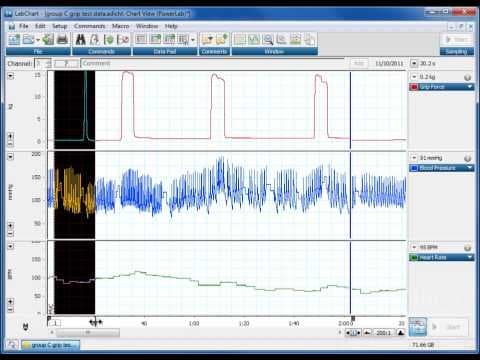Toggle the horizontal scroll/review mode button

[353, 332]
